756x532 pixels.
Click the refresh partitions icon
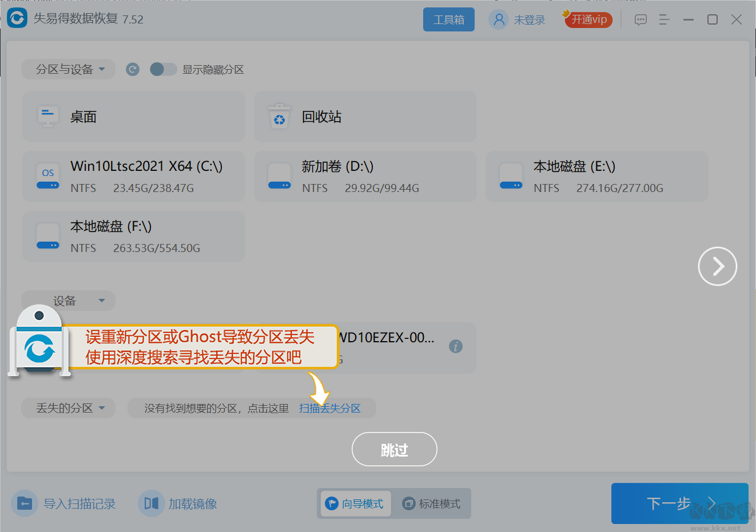click(133, 69)
